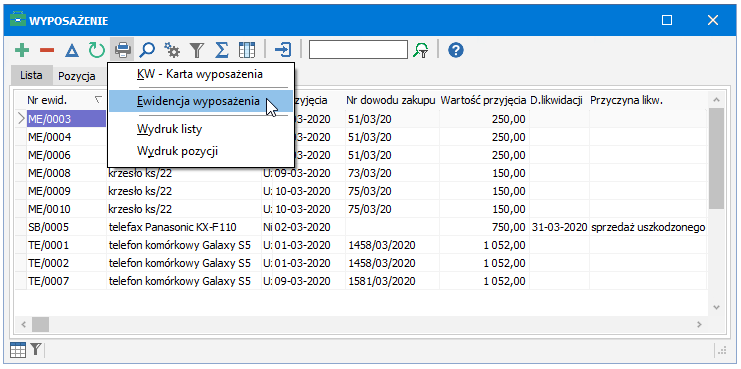Viewport: 741px width, 369px height.
Task: Maximize the WYPOSAŻENIE window
Action: (667, 20)
